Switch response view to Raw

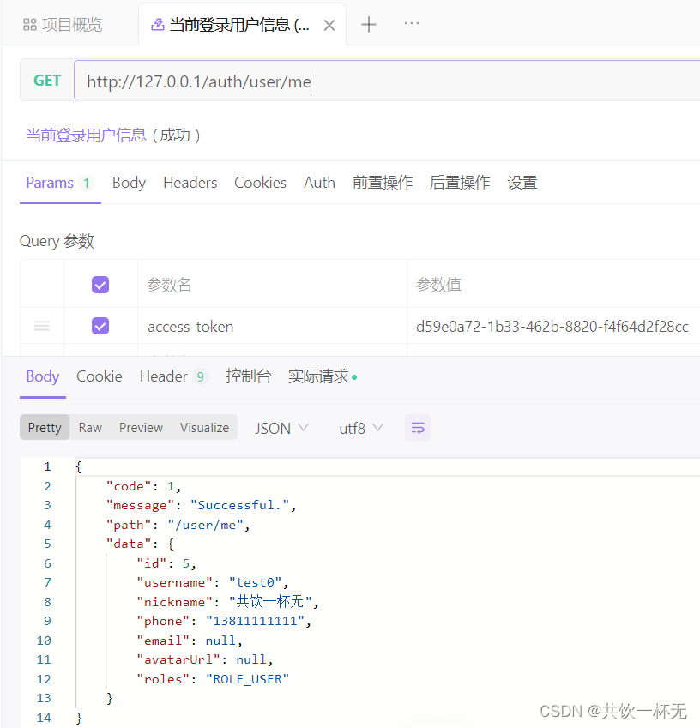[x=89, y=427]
